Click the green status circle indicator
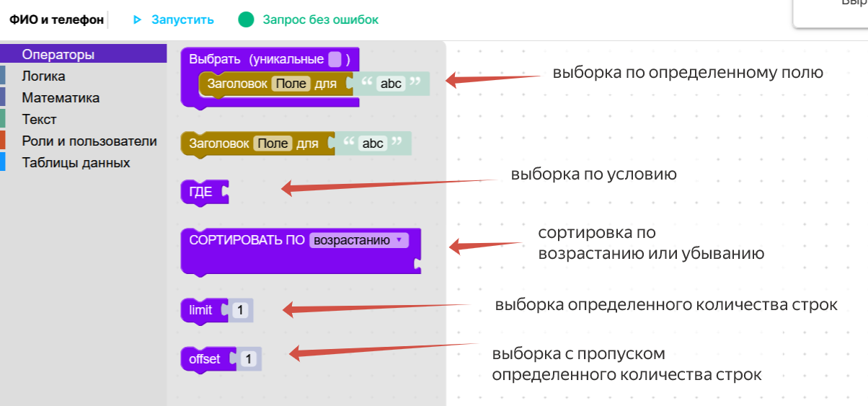The width and height of the screenshot is (868, 406). (x=247, y=20)
